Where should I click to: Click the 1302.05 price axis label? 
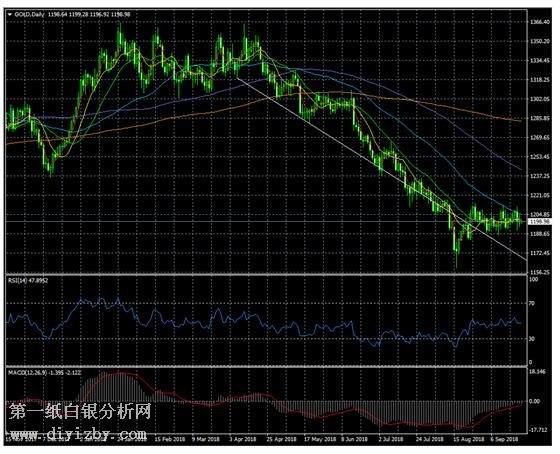(x=540, y=99)
